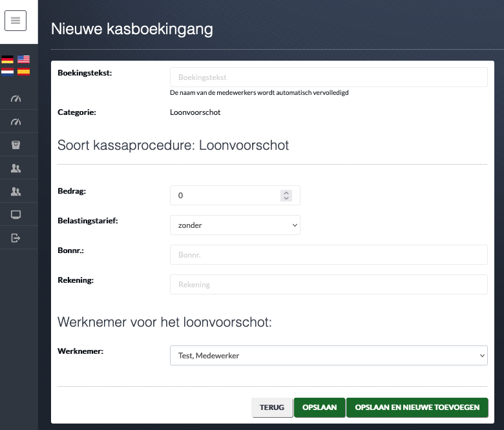
Task: Switch language to Dutch flag
Action: pyautogui.click(x=7, y=72)
